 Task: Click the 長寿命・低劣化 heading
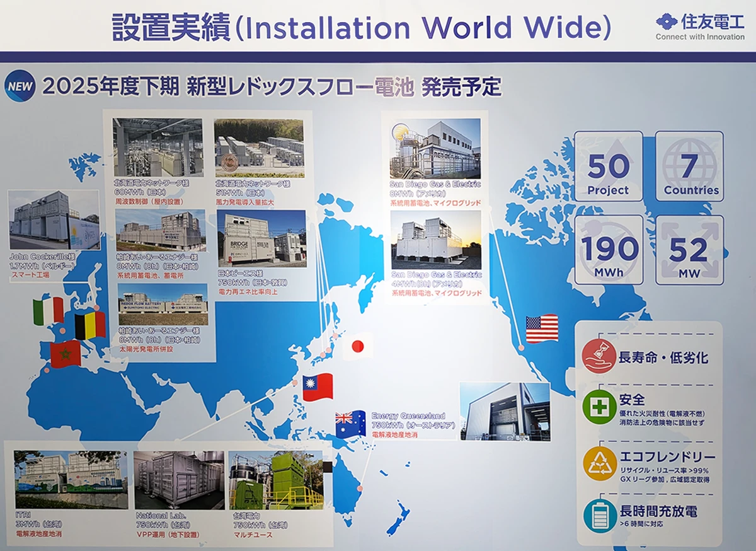(x=664, y=357)
